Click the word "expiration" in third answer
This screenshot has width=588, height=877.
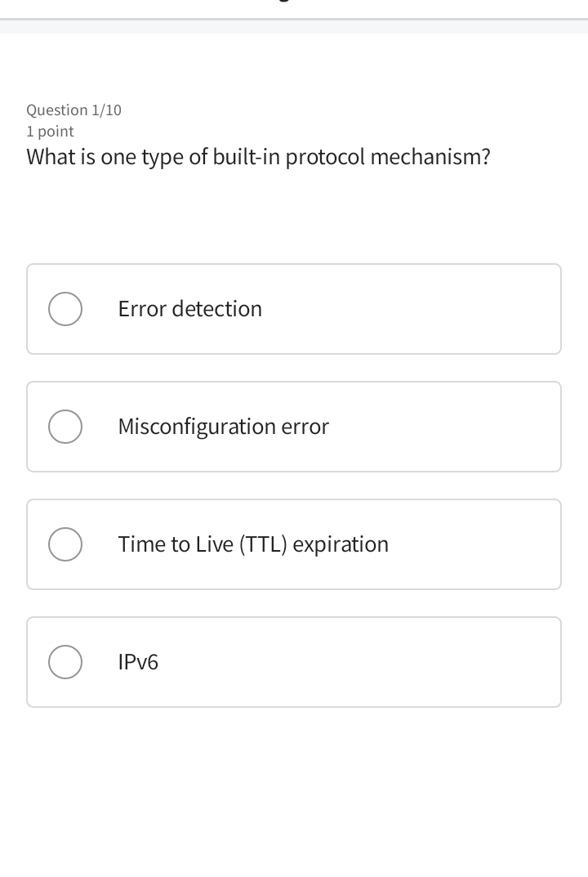pyautogui.click(x=341, y=544)
